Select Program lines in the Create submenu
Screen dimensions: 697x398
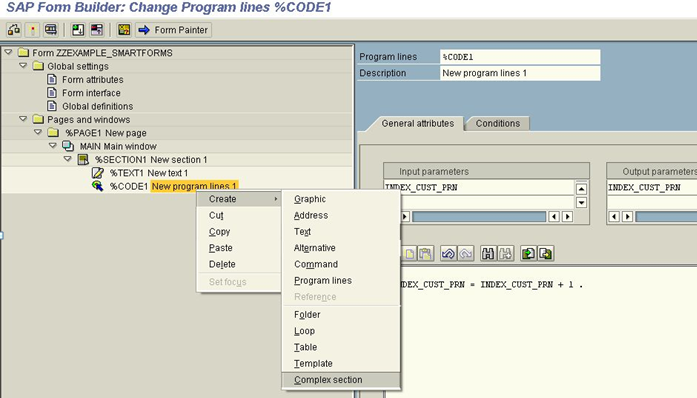pyautogui.click(x=341, y=281)
